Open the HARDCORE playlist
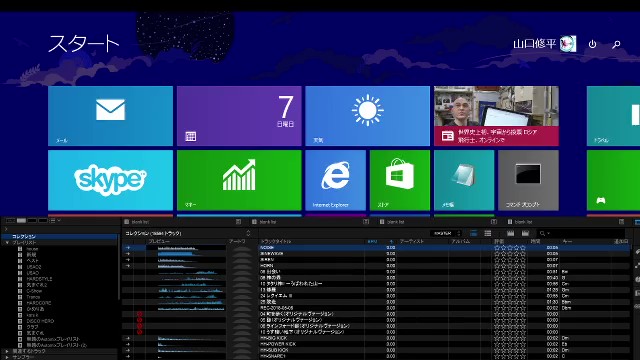Viewport: 640px width, 360px height. [x=39, y=303]
